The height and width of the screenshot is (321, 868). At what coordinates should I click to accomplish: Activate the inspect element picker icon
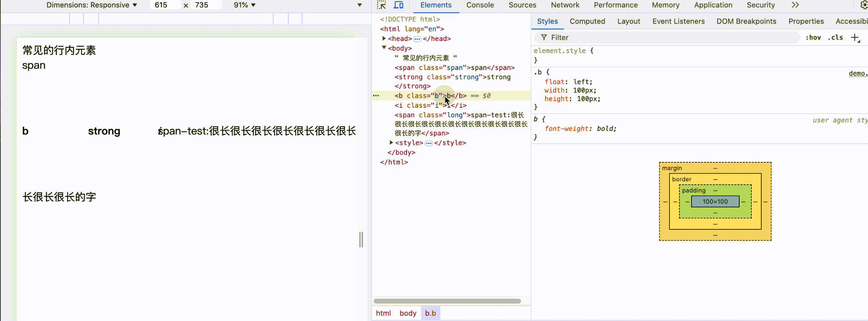[x=382, y=5]
